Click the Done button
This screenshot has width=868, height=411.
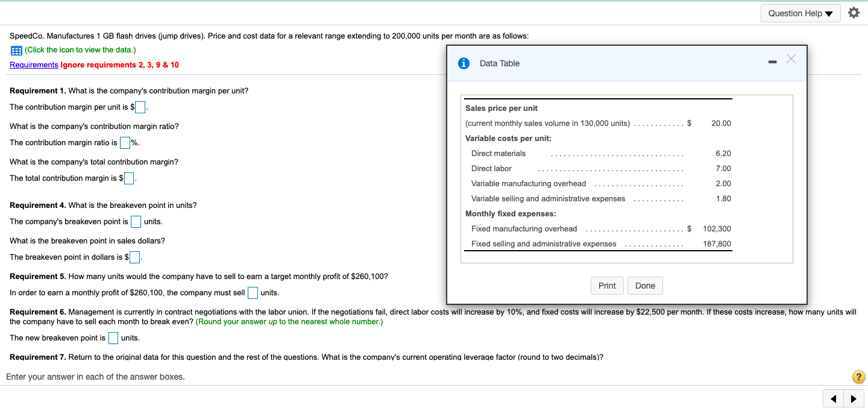click(645, 286)
